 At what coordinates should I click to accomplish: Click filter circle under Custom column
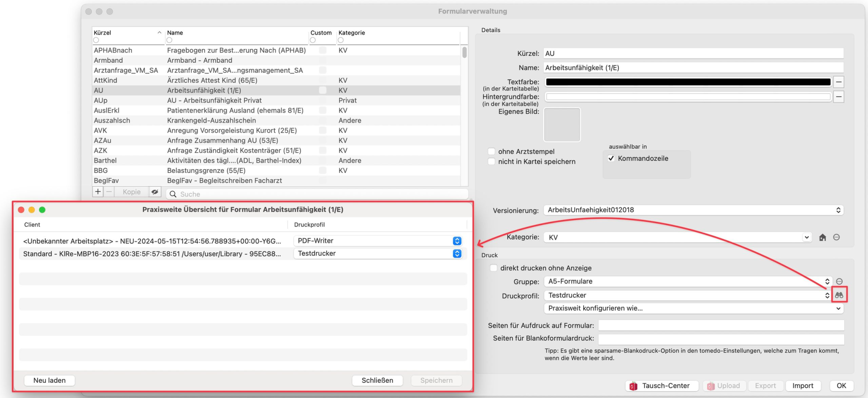pyautogui.click(x=313, y=40)
